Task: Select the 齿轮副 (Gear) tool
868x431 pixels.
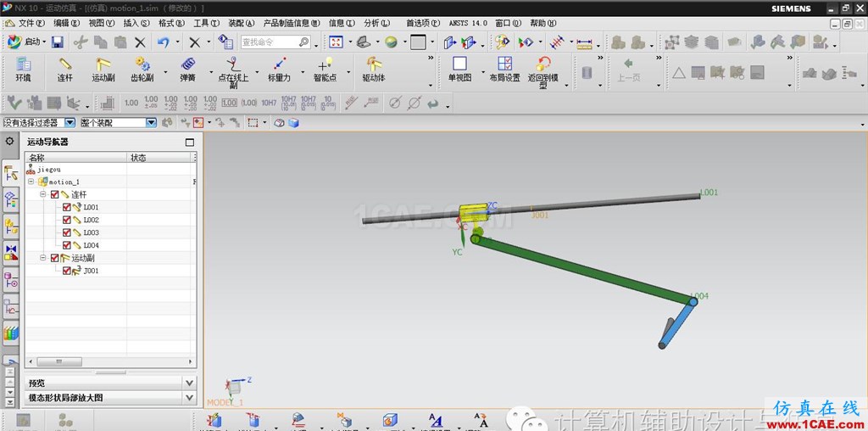Action: [142, 70]
